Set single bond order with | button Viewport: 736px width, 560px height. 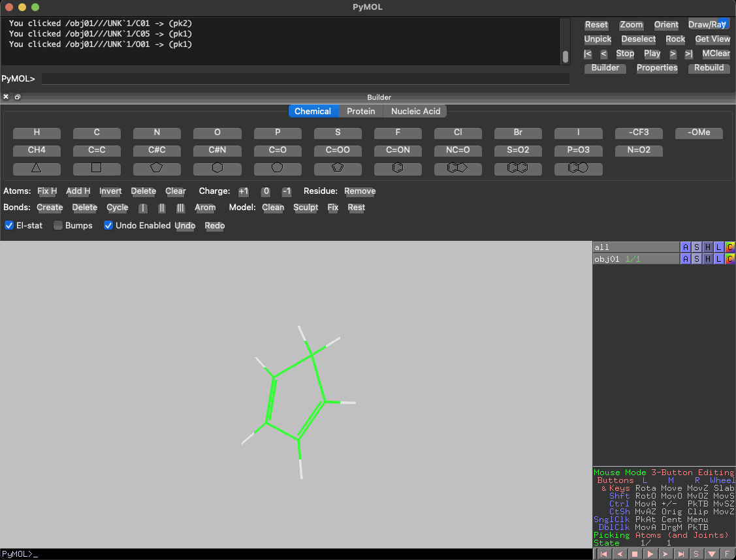click(142, 208)
